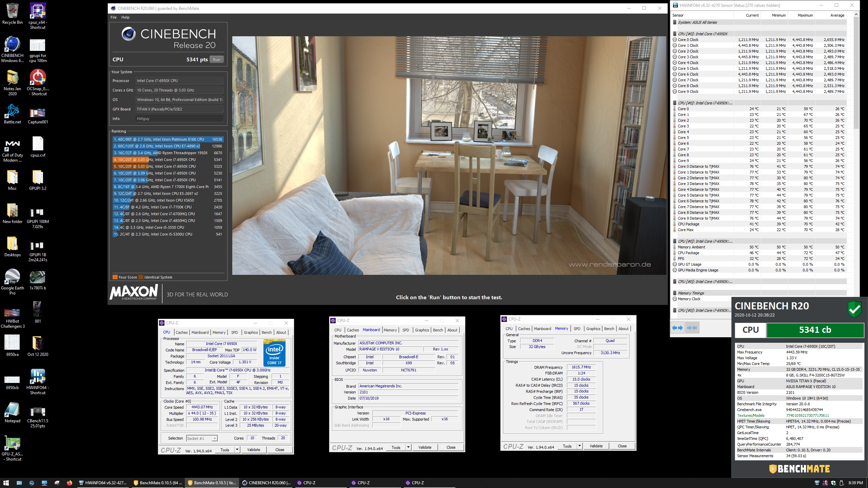Open the GPU-Z_AS Shortcut desktop icon

click(13, 448)
